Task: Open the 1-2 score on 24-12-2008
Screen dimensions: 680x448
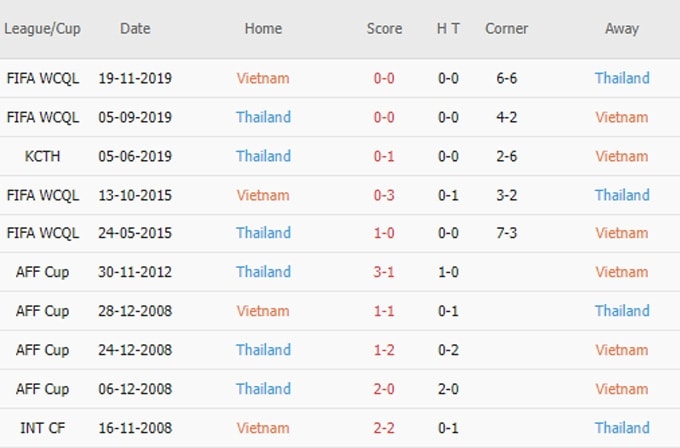Action: pos(384,350)
